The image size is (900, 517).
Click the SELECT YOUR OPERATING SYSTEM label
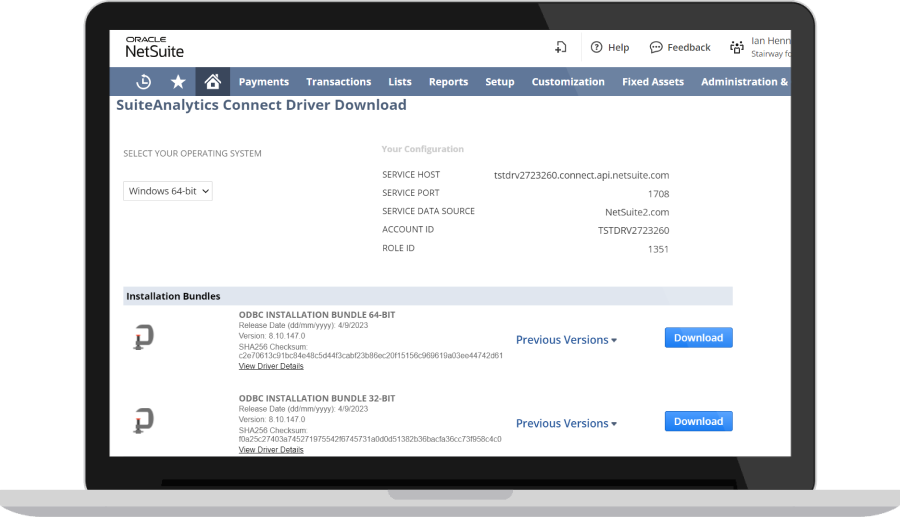[192, 153]
